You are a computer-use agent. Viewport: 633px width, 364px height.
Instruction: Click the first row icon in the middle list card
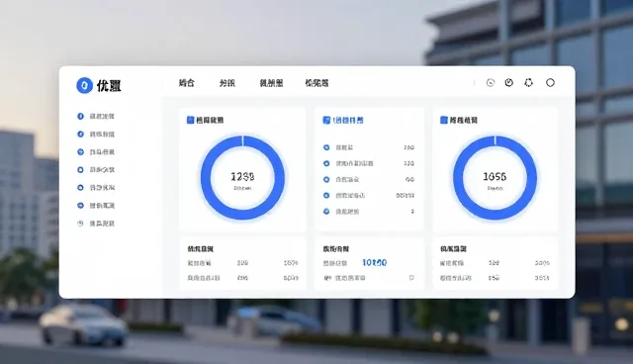click(326, 147)
